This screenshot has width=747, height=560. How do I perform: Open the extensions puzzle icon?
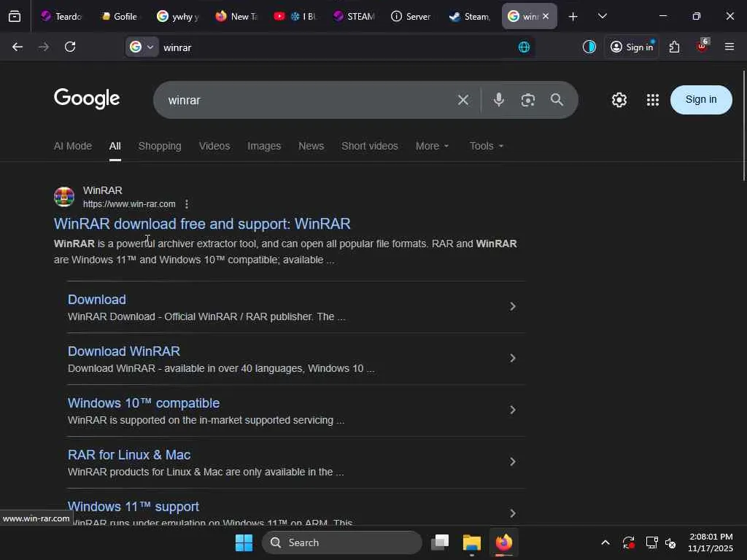(674, 47)
